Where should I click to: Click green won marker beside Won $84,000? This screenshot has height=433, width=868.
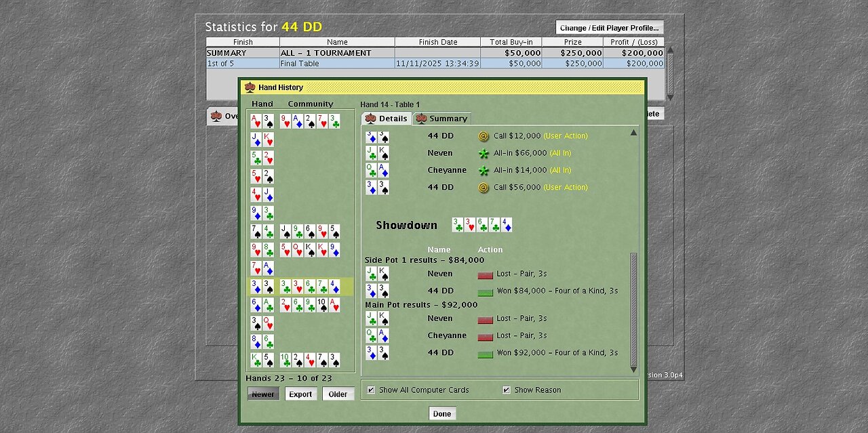point(485,292)
